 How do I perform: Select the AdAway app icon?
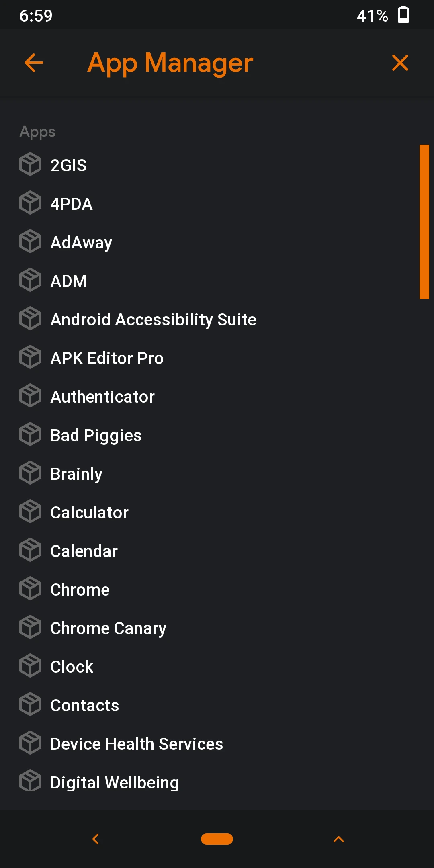click(x=30, y=242)
